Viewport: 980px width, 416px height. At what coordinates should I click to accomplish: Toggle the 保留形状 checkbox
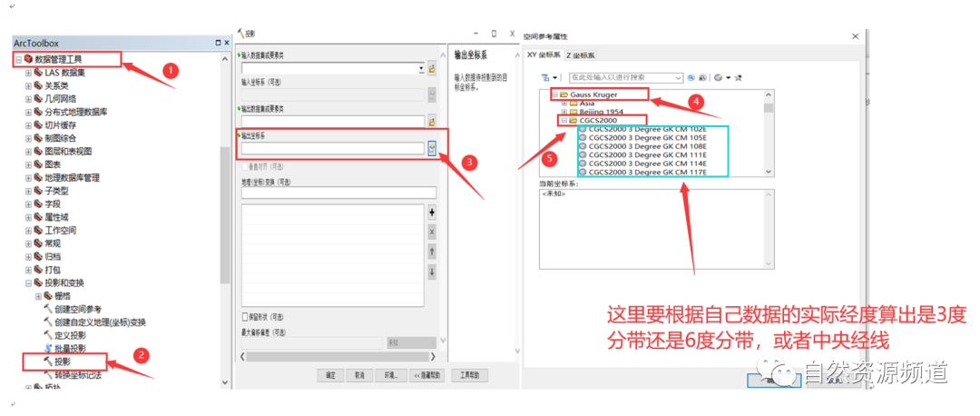(245, 317)
